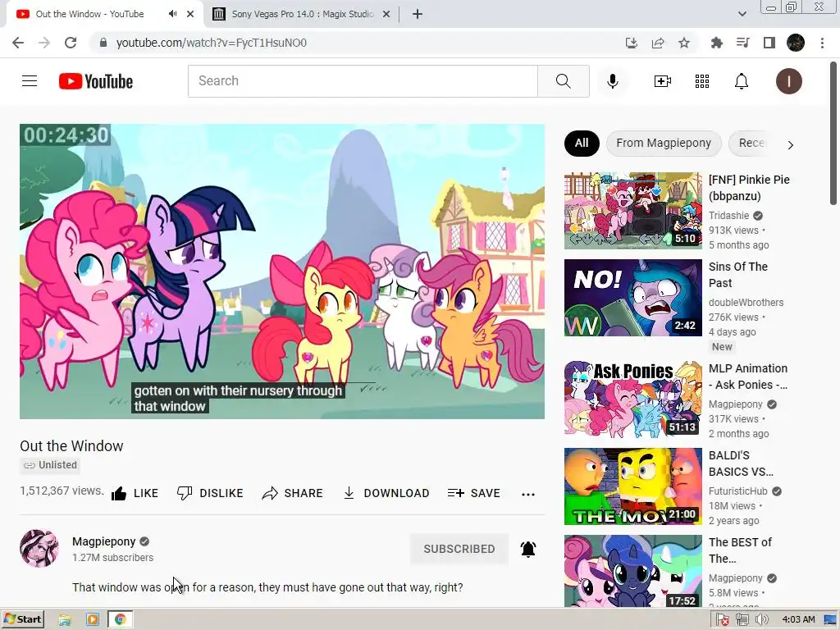Select the From Magpiepony chip
The image size is (840, 630).
(x=664, y=143)
